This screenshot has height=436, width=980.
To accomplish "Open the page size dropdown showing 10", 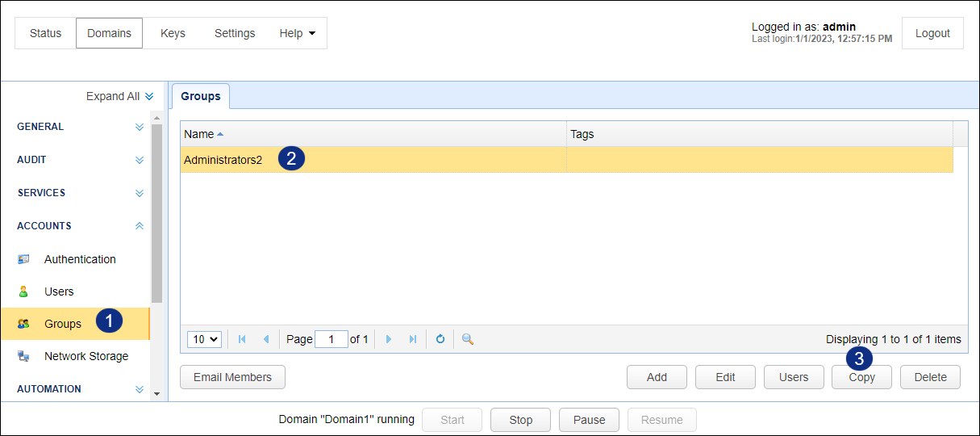I will (204, 340).
